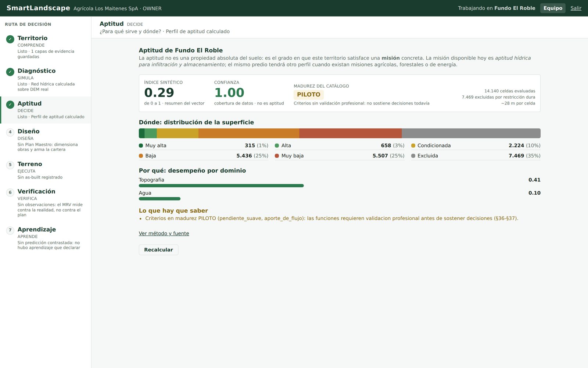Click the index value 0.29

(159, 93)
